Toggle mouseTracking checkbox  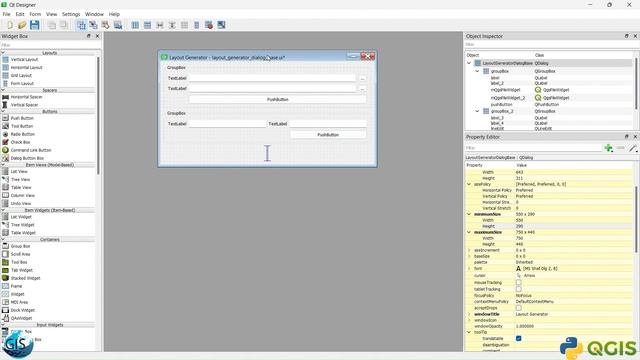518,282
